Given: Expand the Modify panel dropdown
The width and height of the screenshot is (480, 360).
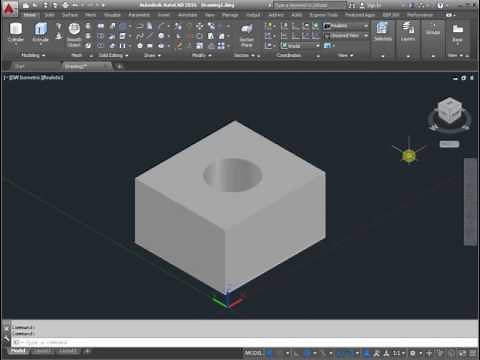Looking at the screenshot, I should pyautogui.click(x=202, y=55).
